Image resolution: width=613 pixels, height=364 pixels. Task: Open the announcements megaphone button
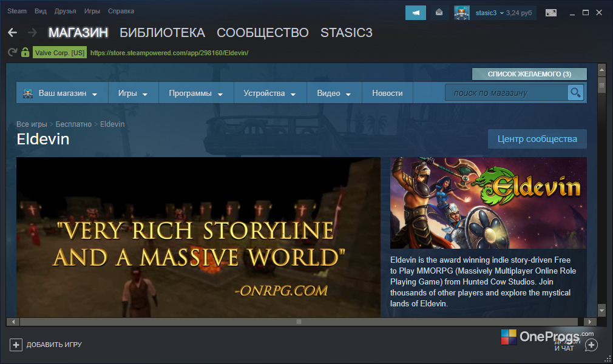click(x=416, y=13)
